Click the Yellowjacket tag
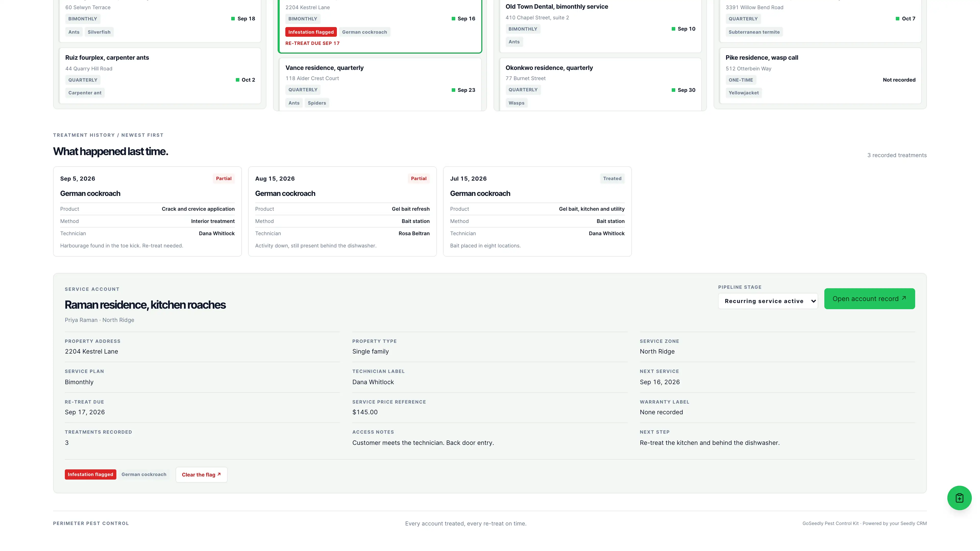The image size is (980, 551). pyautogui.click(x=743, y=93)
